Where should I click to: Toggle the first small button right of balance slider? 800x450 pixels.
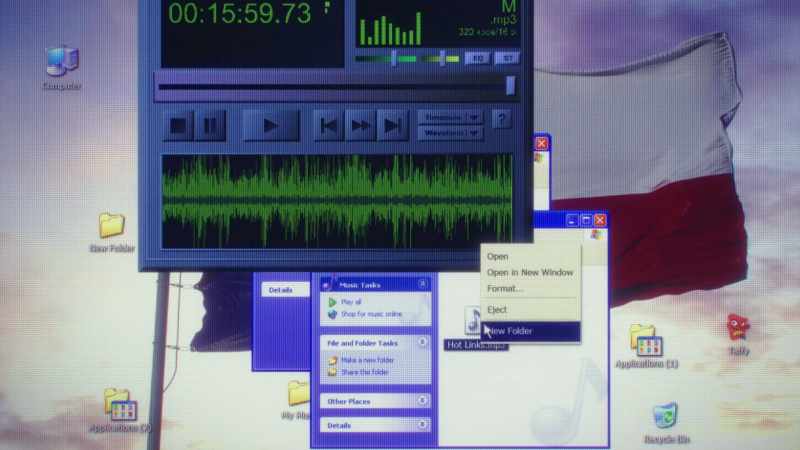tap(477, 58)
